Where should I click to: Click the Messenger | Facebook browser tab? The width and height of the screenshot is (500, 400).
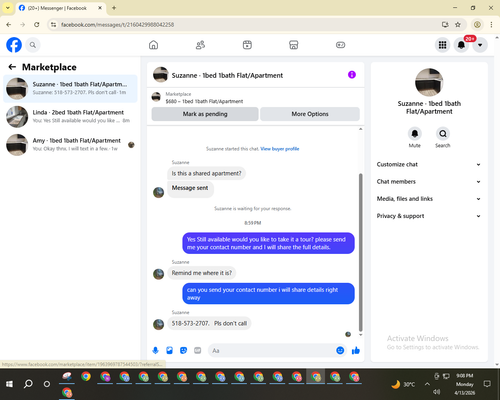coord(61,8)
